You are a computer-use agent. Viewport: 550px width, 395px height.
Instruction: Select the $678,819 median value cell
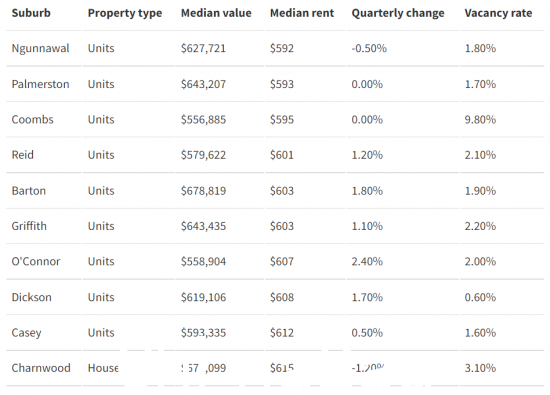tap(203, 191)
